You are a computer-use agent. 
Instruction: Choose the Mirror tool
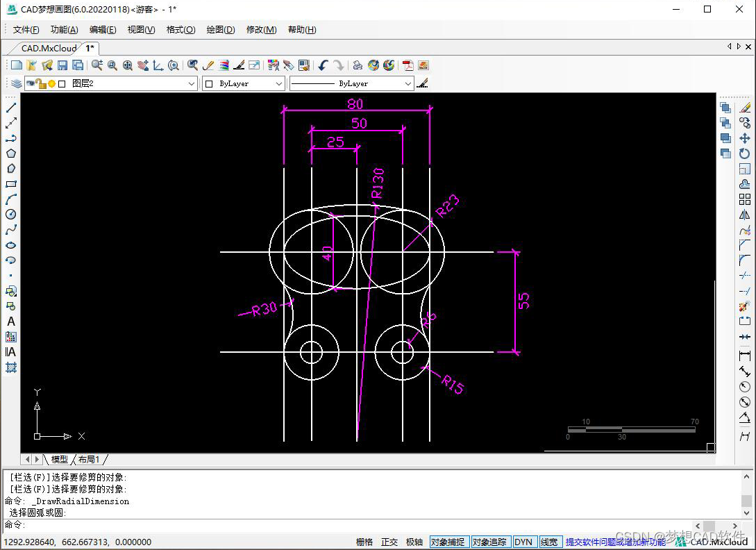pos(745,215)
